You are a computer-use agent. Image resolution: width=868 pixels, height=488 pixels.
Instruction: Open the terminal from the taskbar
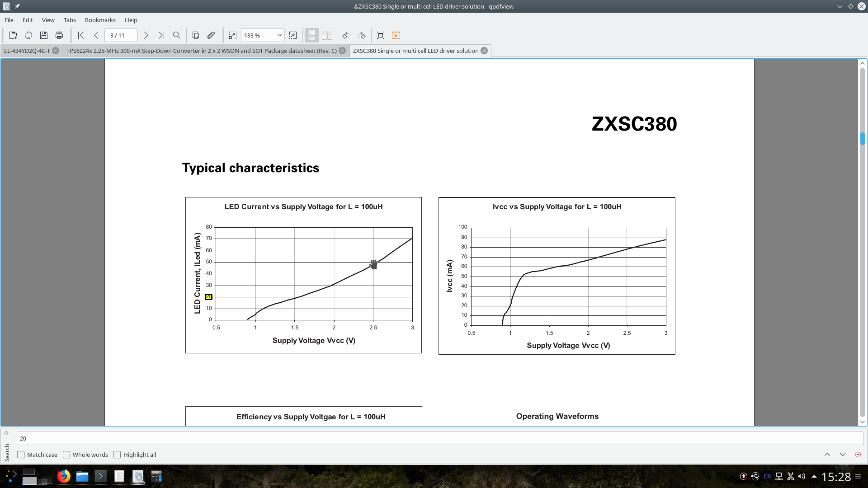[x=101, y=476]
